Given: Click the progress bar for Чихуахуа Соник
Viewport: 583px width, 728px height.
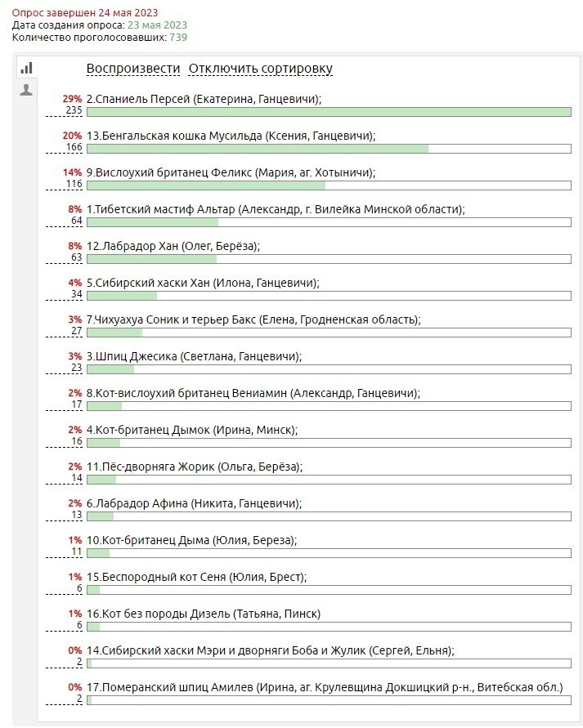Looking at the screenshot, I should 329,333.
